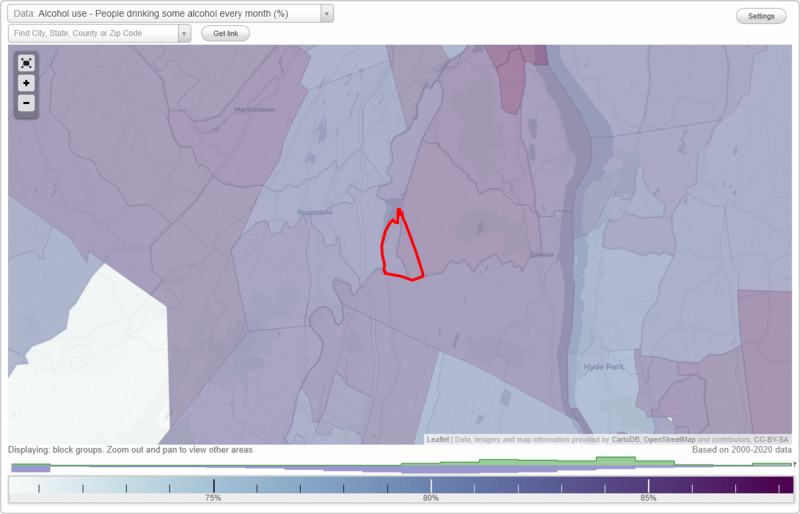Click the histogram distribution bar above legend

(x=401, y=465)
